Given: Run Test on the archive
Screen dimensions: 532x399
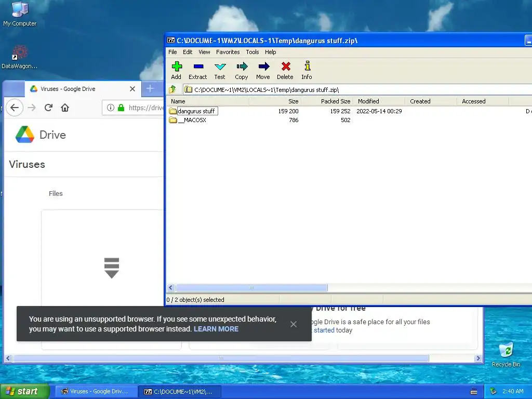Looking at the screenshot, I should 220,71.
